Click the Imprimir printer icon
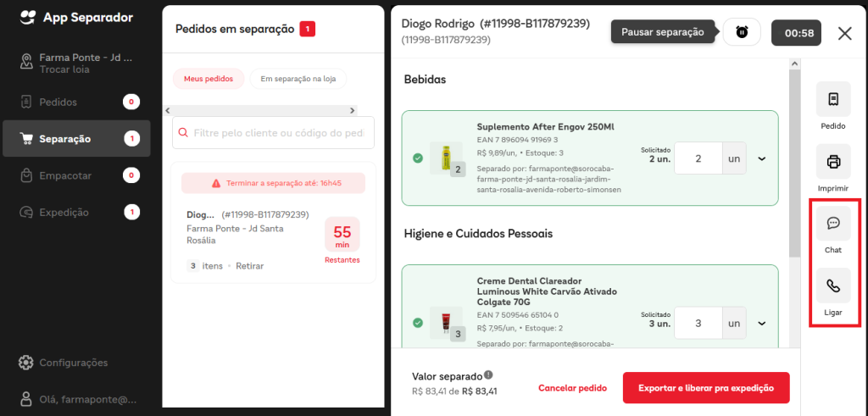 point(833,162)
